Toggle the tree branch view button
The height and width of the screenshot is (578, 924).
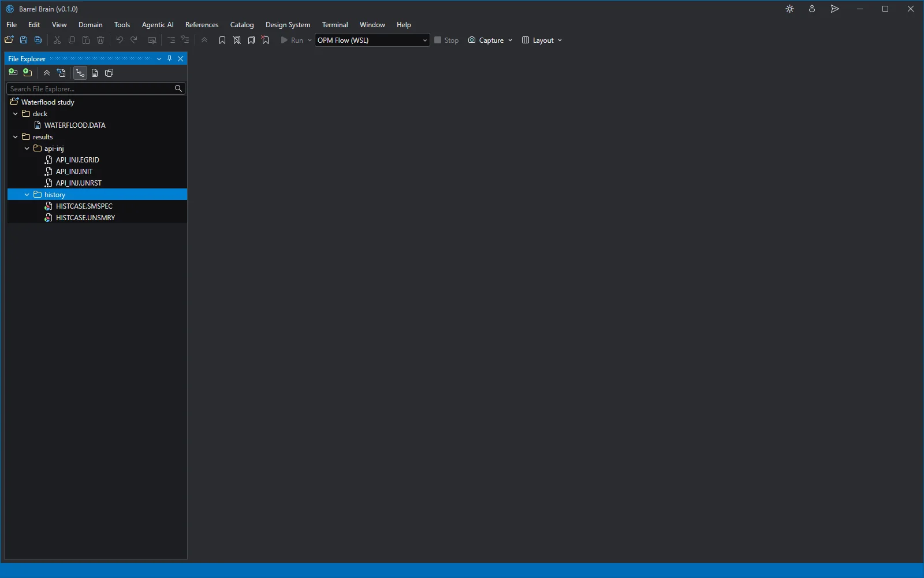click(x=80, y=73)
